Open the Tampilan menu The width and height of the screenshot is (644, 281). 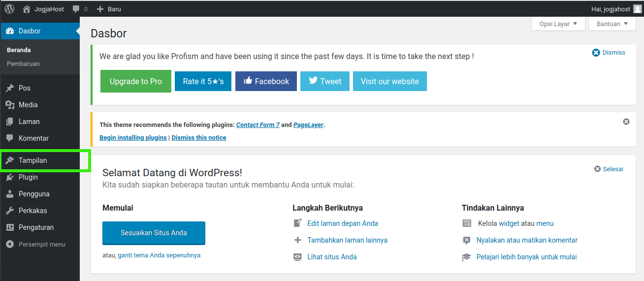pos(33,160)
